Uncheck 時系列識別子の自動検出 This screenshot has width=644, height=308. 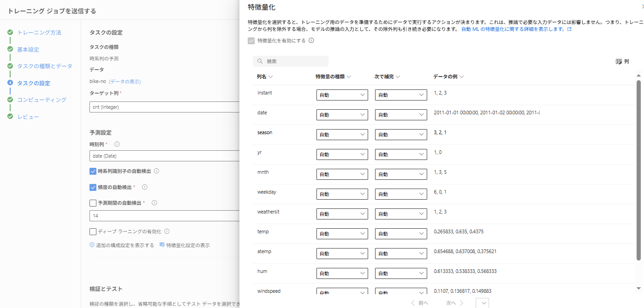point(93,171)
